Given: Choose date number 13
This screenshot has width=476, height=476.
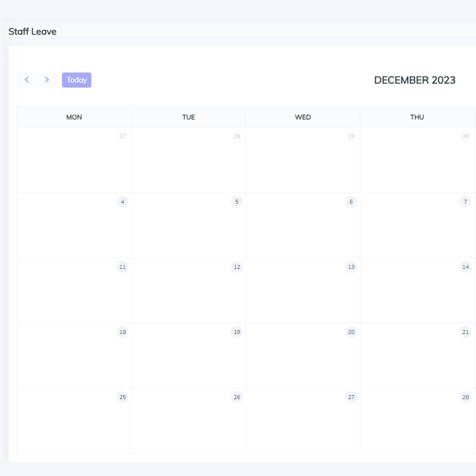Looking at the screenshot, I should [x=351, y=267].
